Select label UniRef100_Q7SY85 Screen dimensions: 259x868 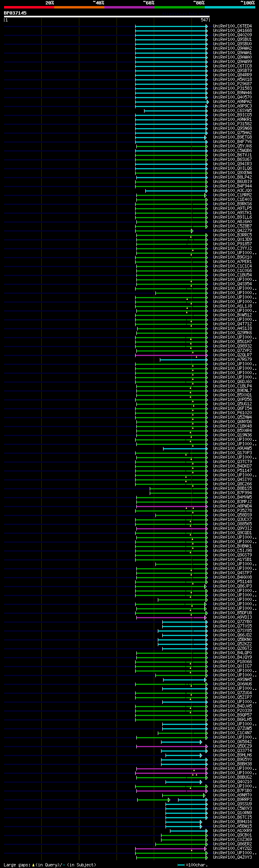232,630
